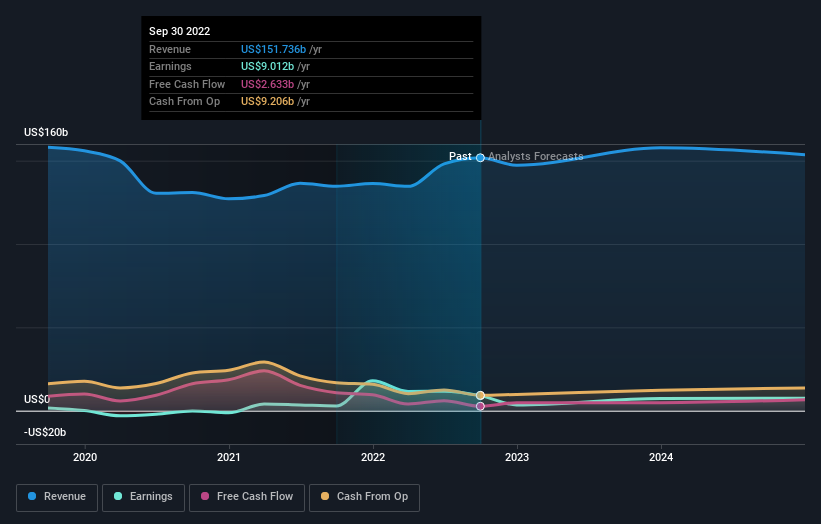821x524 pixels.
Task: Click the 2022 x-axis label
Action: tap(373, 457)
